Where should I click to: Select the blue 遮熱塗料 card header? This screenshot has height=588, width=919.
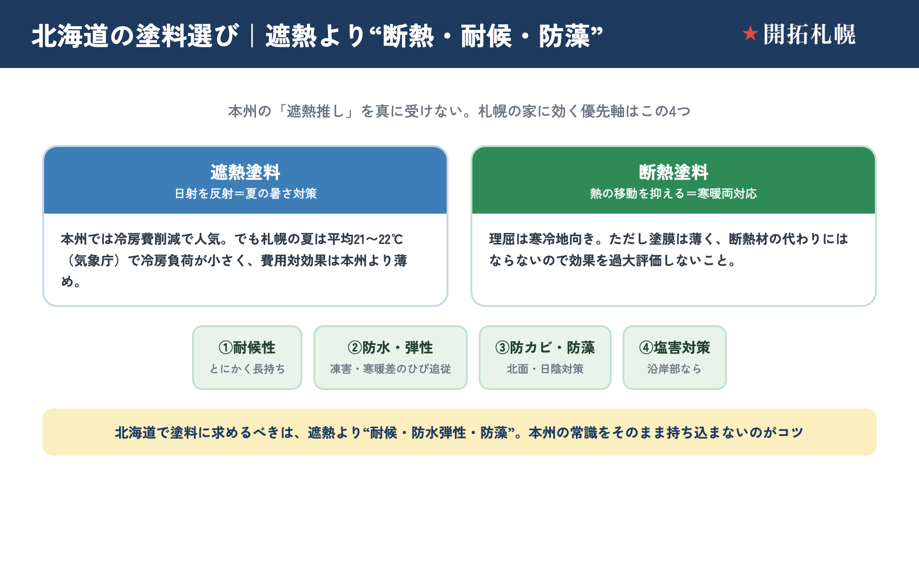click(x=245, y=180)
